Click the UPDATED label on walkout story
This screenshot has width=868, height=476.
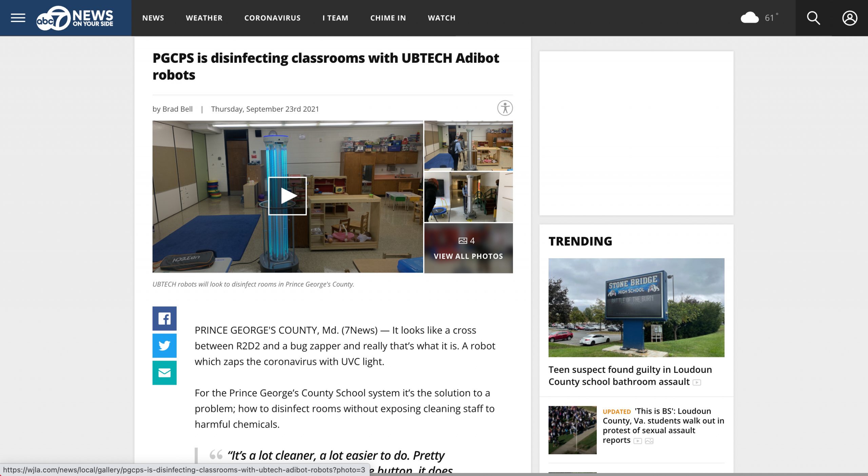click(x=616, y=412)
